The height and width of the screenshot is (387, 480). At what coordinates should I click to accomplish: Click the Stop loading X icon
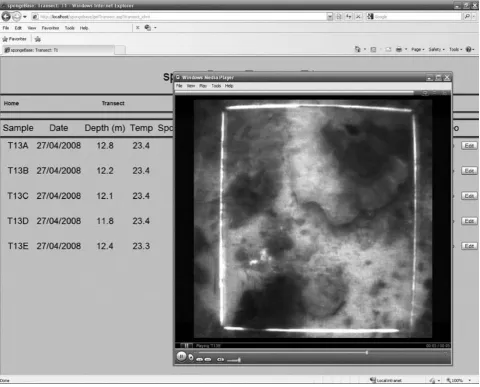[x=358, y=16]
